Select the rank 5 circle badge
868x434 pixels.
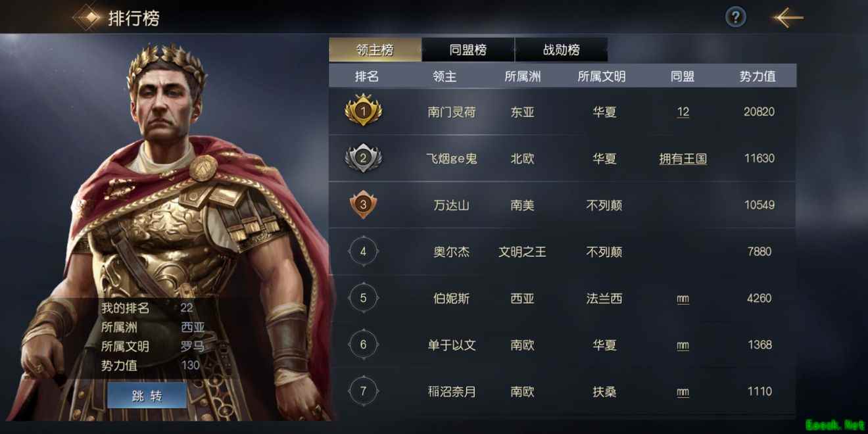363,298
